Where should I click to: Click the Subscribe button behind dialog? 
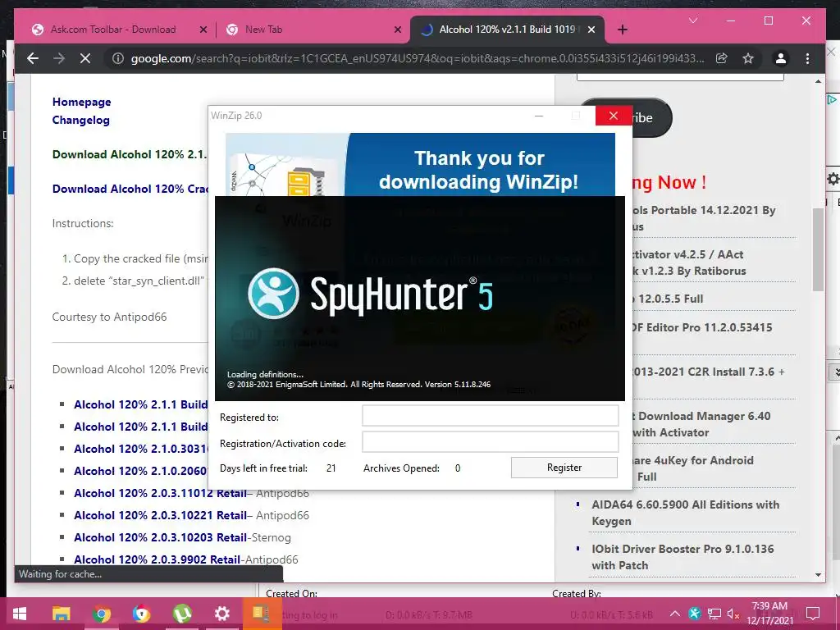tap(651, 117)
